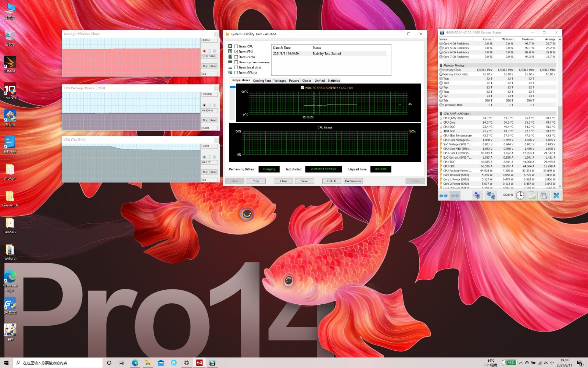Screen dimensions: 588x368
Task: Switch to the Powers tab
Action: pos(294,81)
